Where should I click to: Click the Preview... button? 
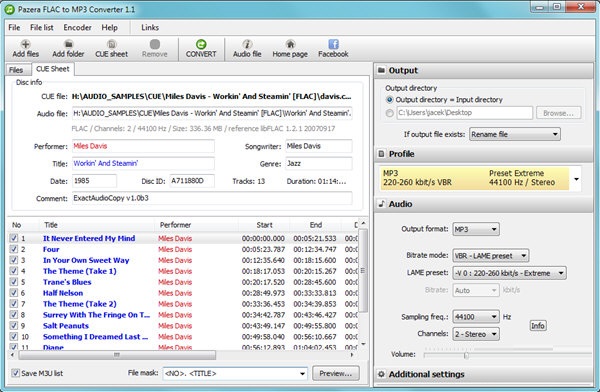point(336,373)
